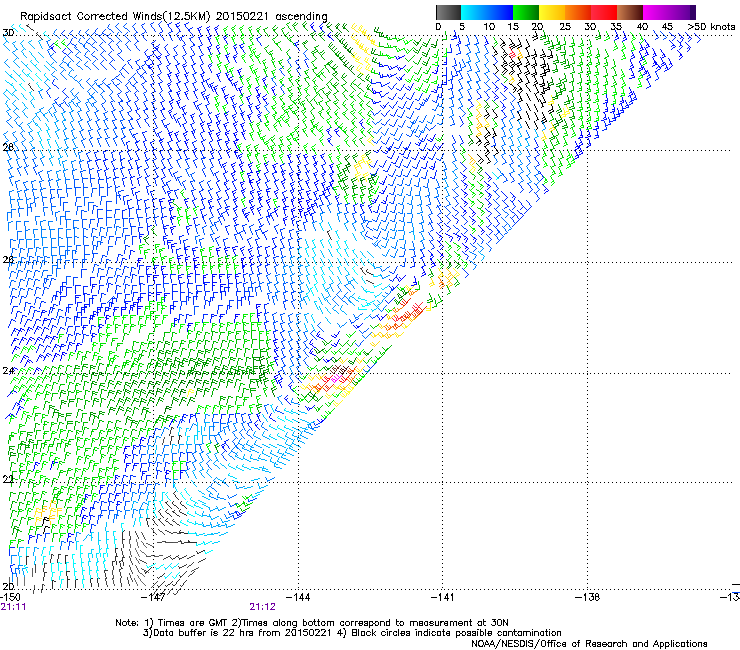Click the '>50 knots' legend label
The height and width of the screenshot is (650, 740).
pos(711,27)
